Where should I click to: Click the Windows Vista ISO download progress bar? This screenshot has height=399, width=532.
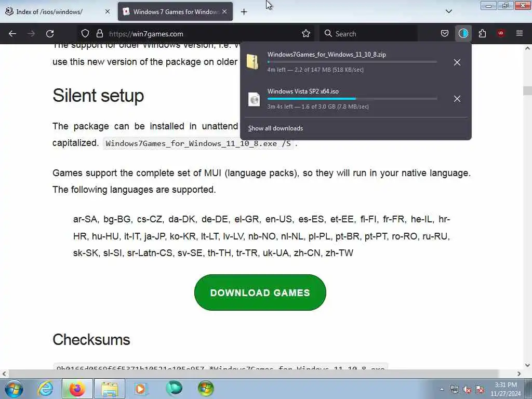352,99
